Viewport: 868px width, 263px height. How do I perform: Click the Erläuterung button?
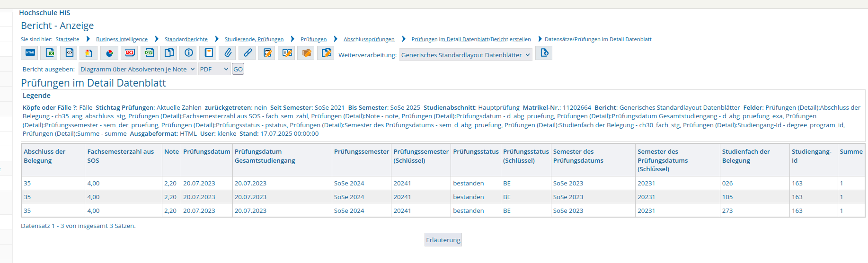pos(443,240)
